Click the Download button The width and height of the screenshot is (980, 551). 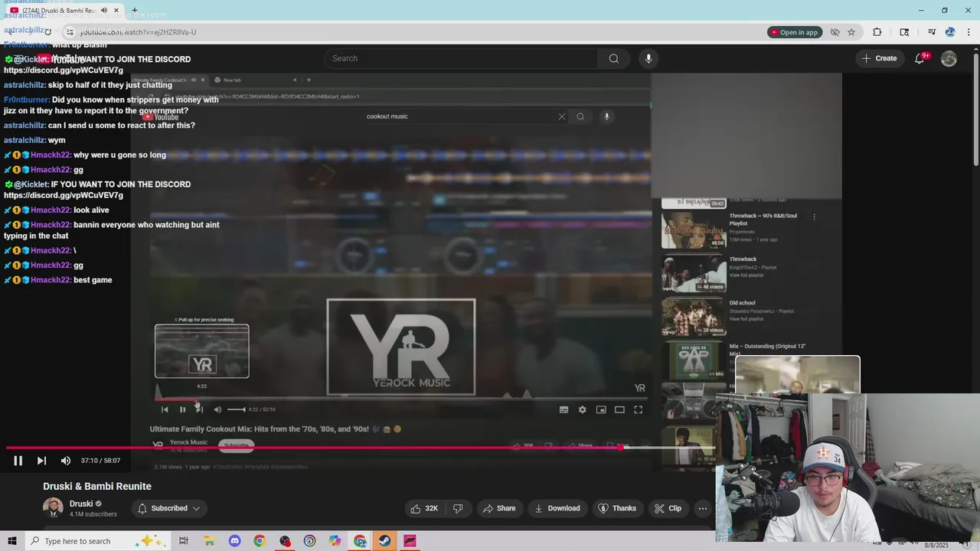pos(557,508)
